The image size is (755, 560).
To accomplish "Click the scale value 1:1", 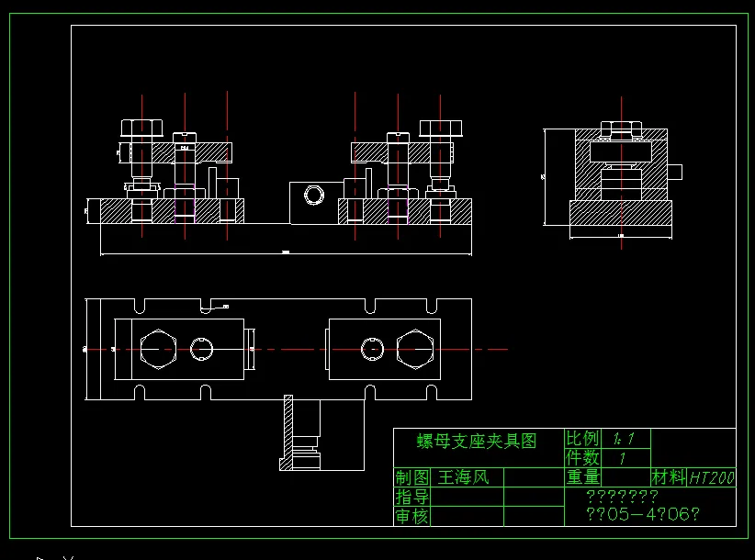I will [624, 439].
